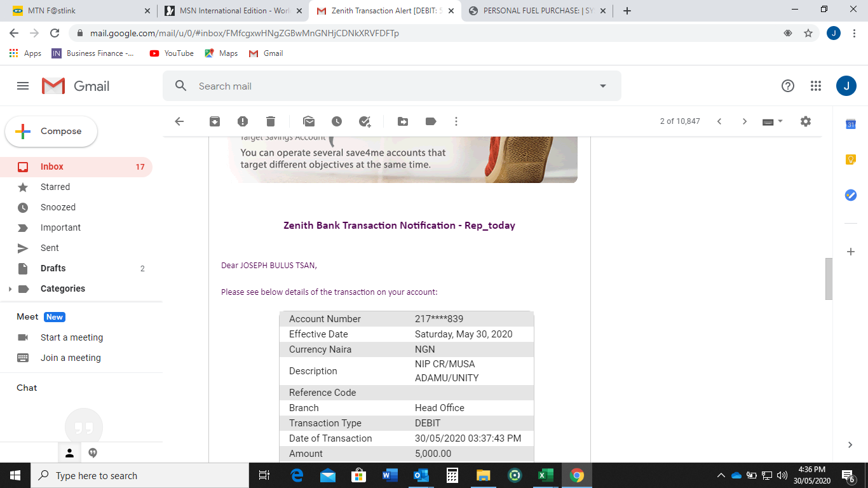The height and width of the screenshot is (488, 868).
Task: Open the Move to folder icon
Action: click(403, 121)
